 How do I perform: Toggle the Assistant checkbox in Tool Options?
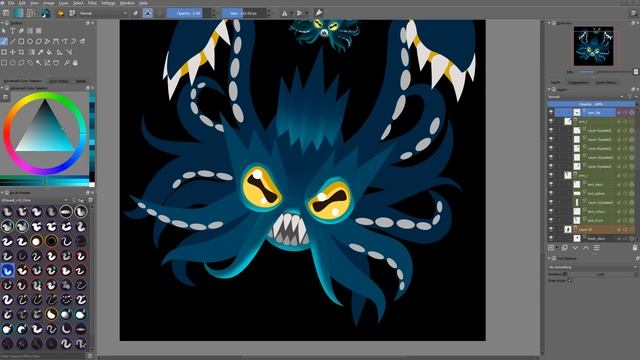pyautogui.click(x=565, y=274)
